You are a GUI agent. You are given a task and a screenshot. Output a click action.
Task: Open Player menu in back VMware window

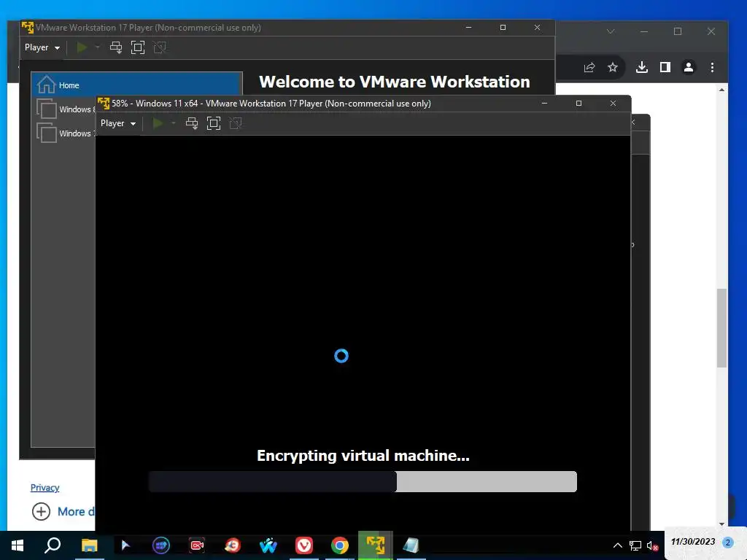tap(42, 47)
